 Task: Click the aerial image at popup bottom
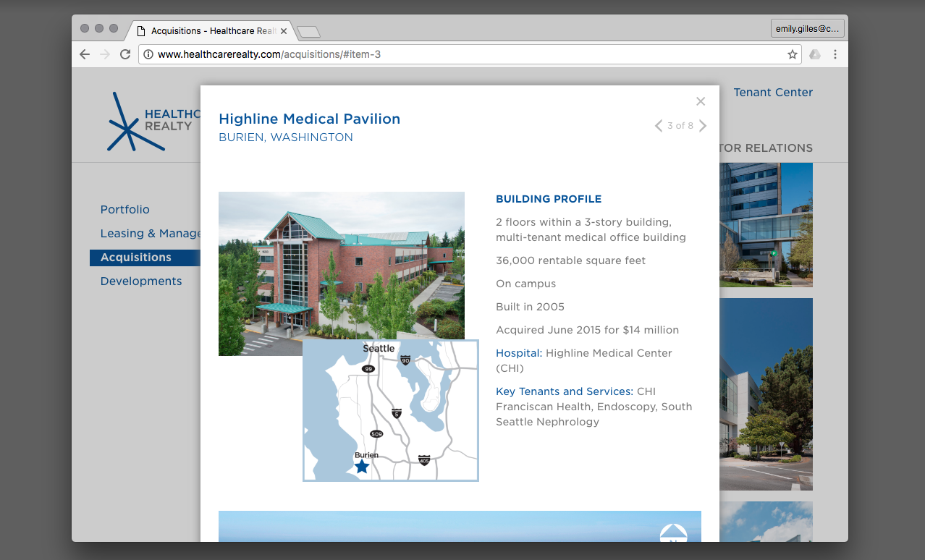coord(460,526)
